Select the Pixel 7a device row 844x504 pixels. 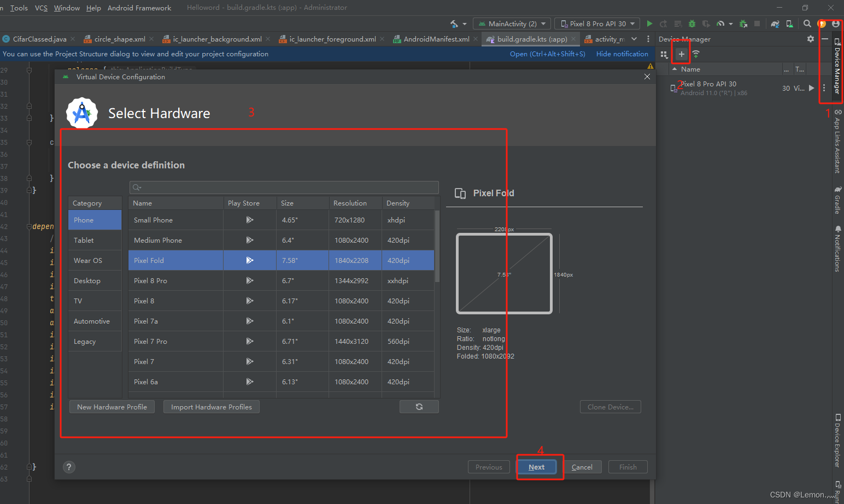281,321
